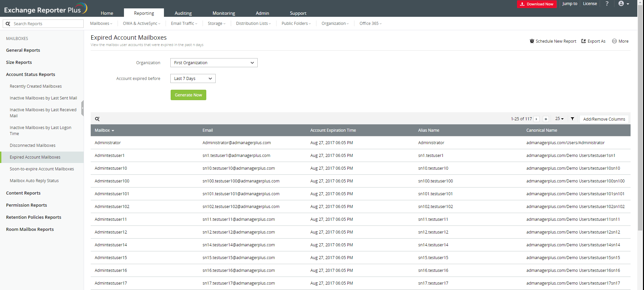Open the table filter funnel icon

[572, 119]
